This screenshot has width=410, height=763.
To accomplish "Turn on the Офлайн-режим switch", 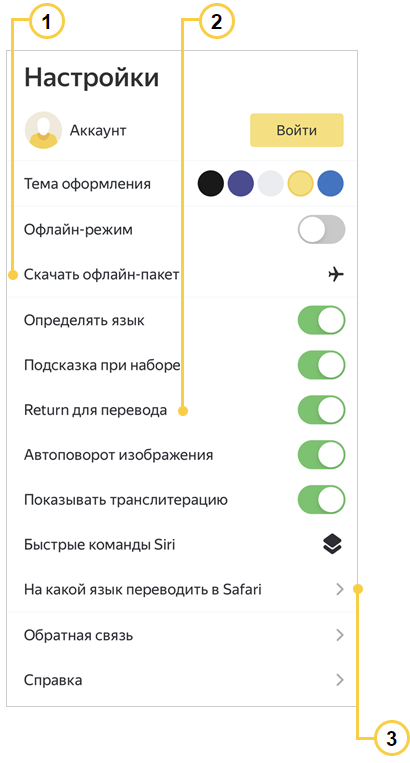I will pyautogui.click(x=321, y=230).
